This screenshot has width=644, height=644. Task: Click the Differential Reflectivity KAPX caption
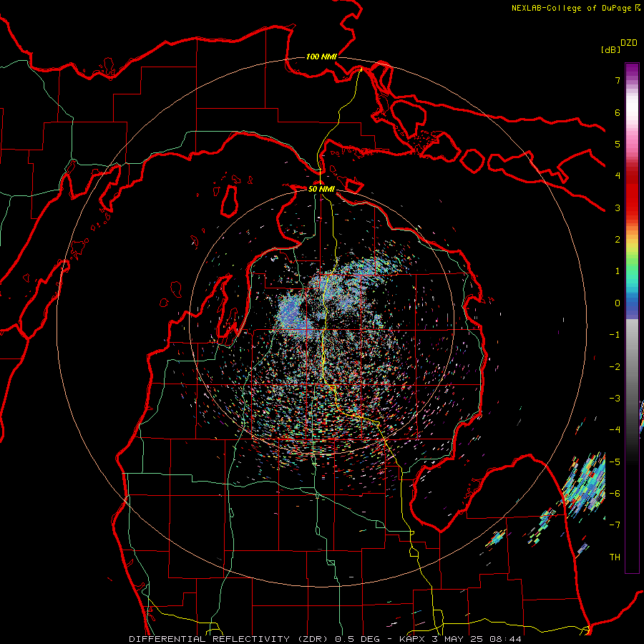coord(326,639)
